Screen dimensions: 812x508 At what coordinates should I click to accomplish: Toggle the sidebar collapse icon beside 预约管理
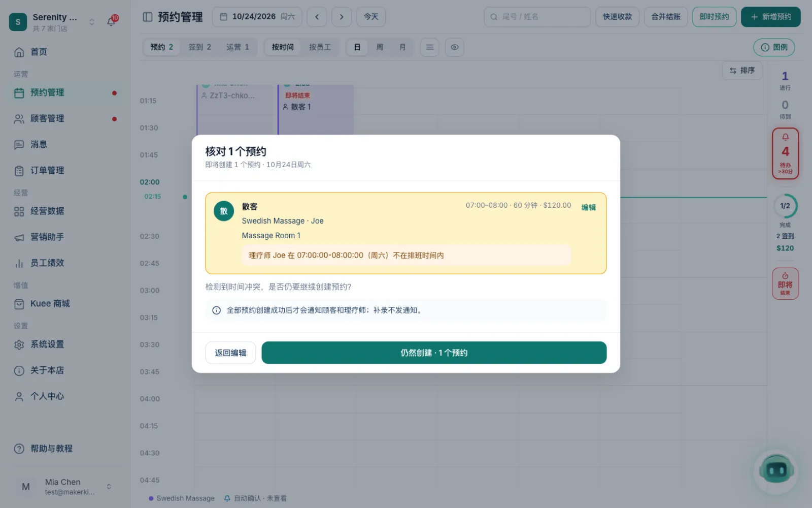pyautogui.click(x=148, y=17)
